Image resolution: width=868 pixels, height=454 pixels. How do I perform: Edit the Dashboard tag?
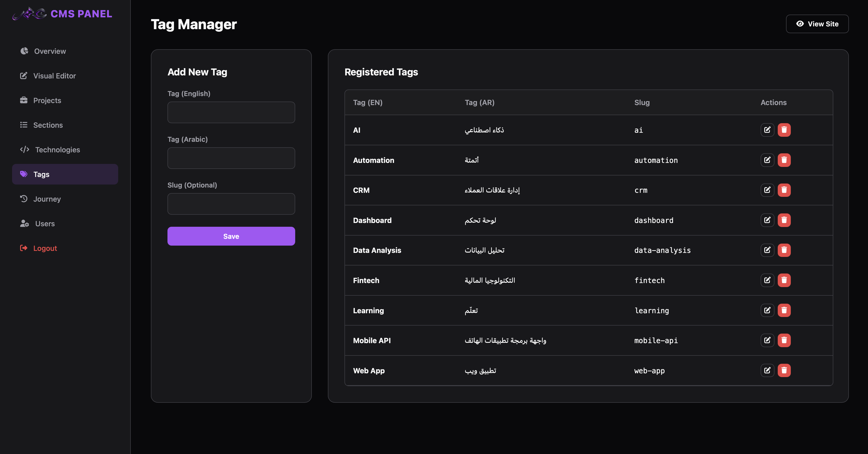pos(767,220)
